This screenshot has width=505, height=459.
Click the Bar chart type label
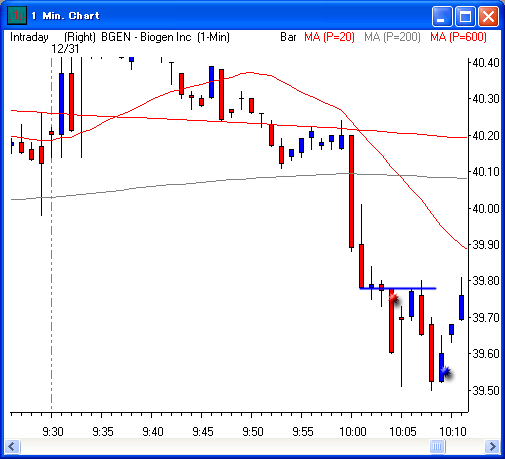click(x=288, y=37)
